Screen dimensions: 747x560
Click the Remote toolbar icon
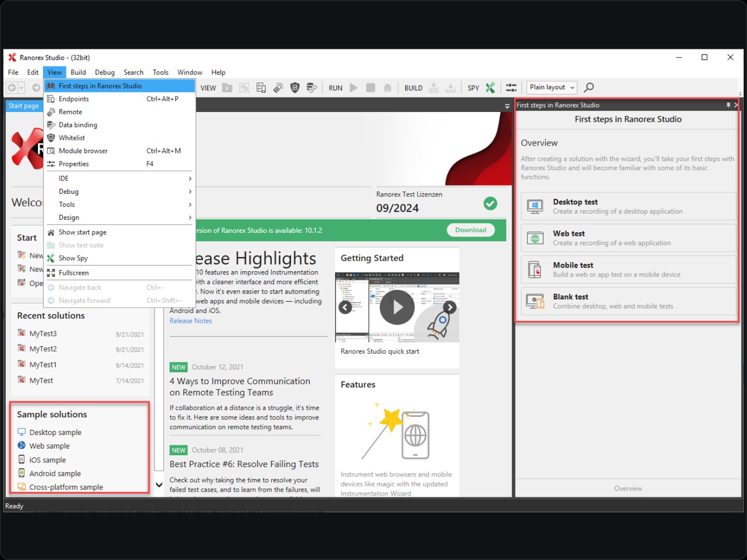pyautogui.click(x=278, y=88)
